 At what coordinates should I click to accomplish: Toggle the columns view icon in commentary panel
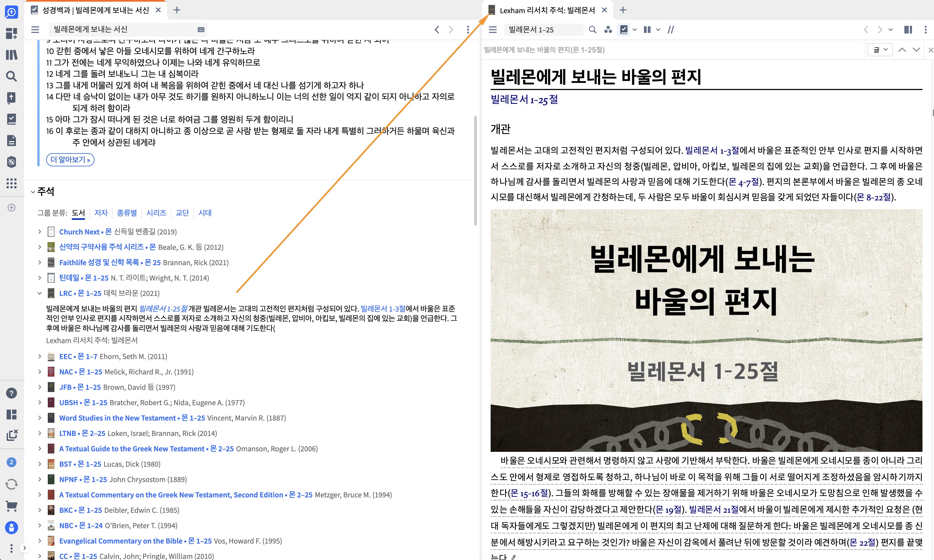(x=908, y=29)
